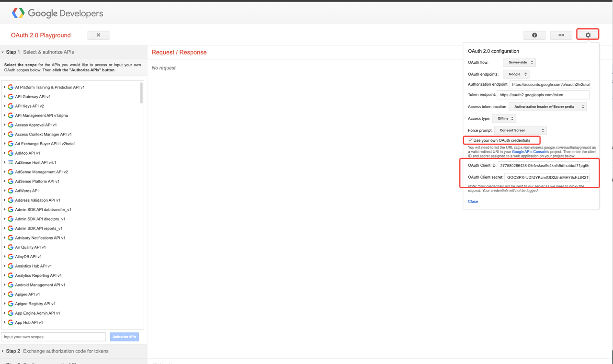
Task: Click the X button beside OAuth 2.0 Playground
Action: [x=98, y=35]
